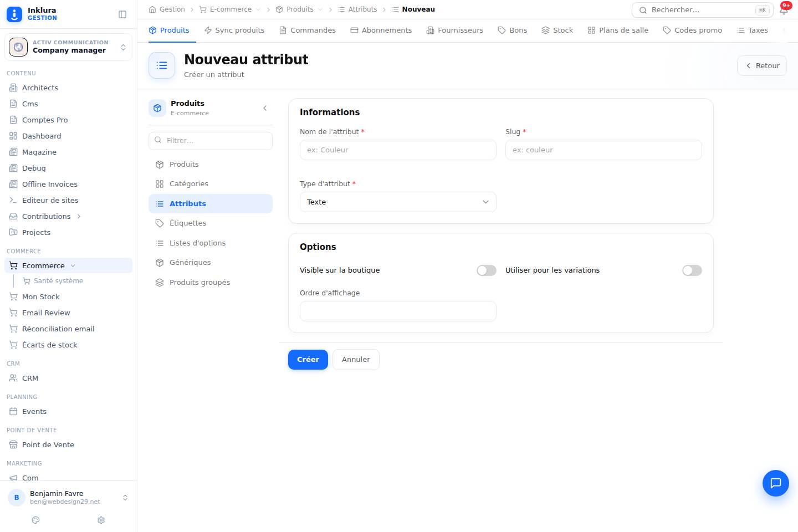This screenshot has height=532, width=798.
Task: Enable Visible sur la boutique switch
Action: tap(487, 270)
